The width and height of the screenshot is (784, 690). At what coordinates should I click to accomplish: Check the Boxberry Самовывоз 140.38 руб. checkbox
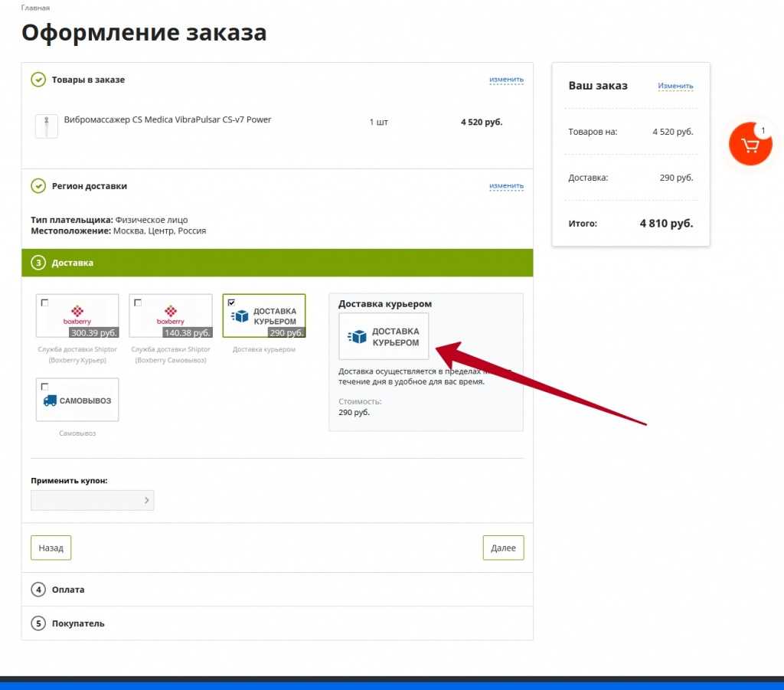click(138, 303)
